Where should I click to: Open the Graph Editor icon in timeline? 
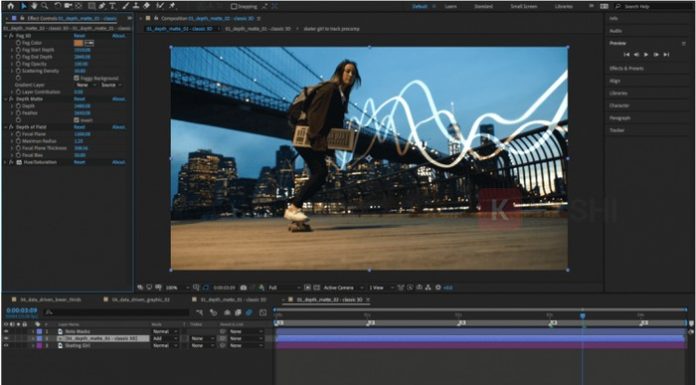click(x=263, y=313)
